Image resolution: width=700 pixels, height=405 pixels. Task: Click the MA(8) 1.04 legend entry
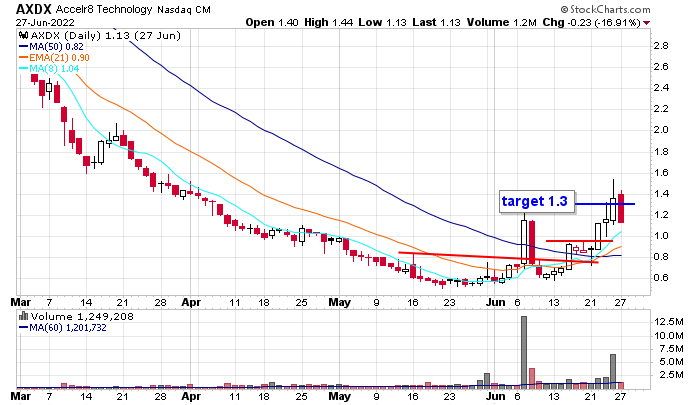pyautogui.click(x=54, y=68)
